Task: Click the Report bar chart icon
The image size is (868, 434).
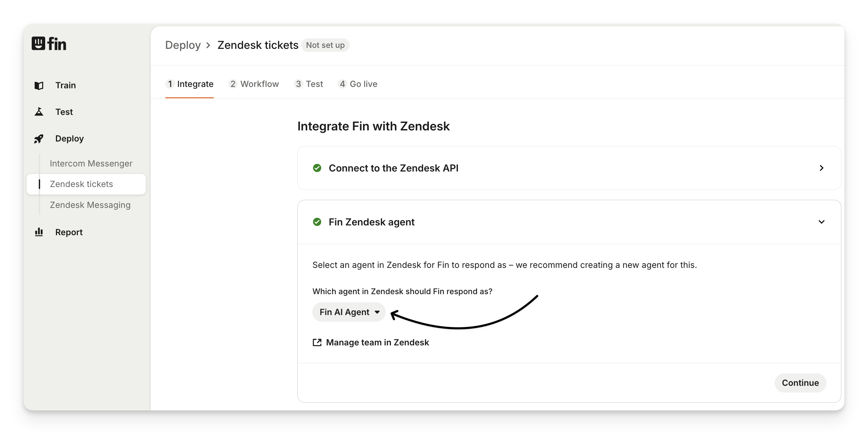Action: tap(39, 232)
